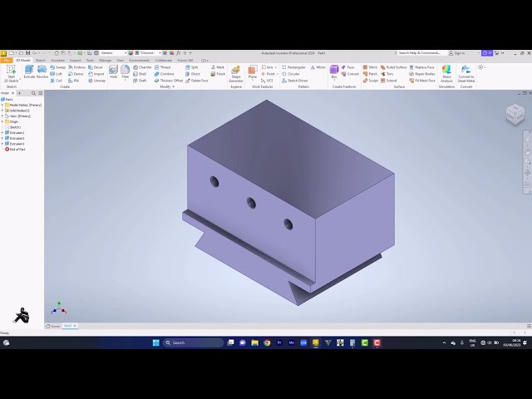Screen dimensions: 532x399
Task: Choose the Coil command
Action: (57, 81)
